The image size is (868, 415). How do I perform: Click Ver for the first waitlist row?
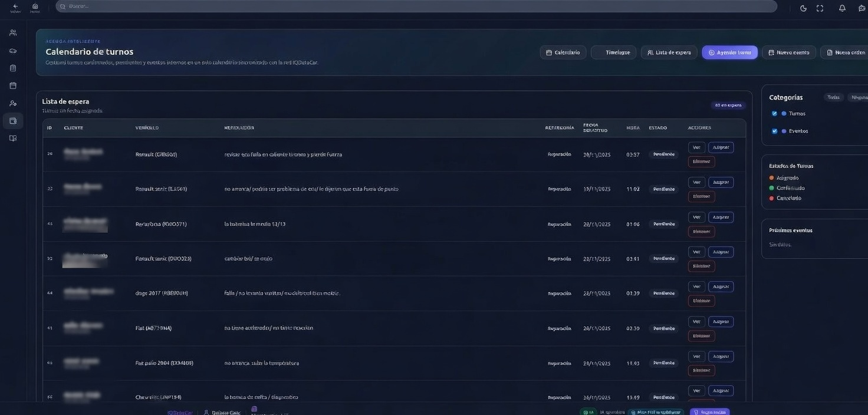(696, 147)
